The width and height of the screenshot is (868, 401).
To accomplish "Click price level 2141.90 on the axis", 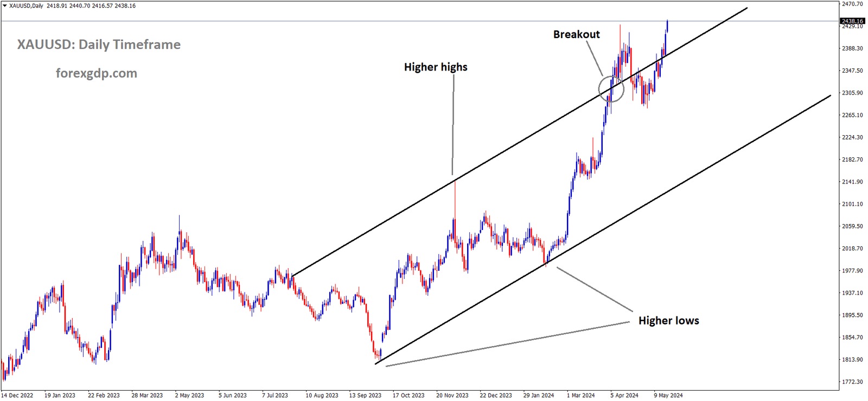I will [852, 182].
